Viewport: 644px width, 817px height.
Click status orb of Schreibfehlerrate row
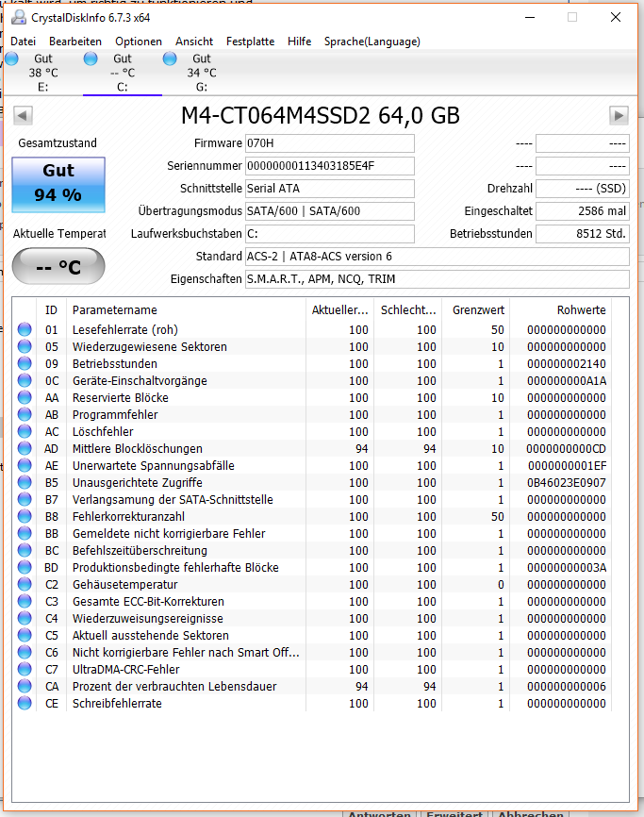tap(25, 703)
